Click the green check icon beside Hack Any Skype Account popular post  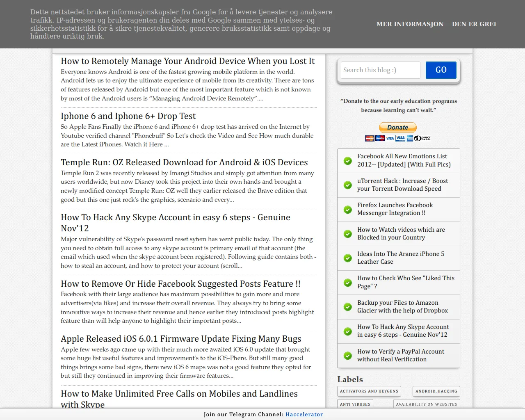coord(348,331)
